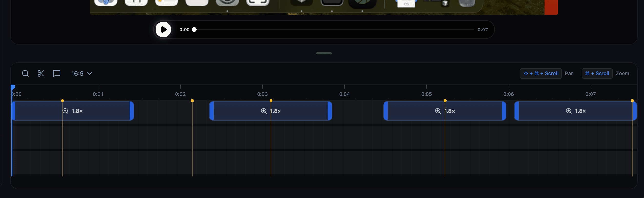644x198 pixels.
Task: Click the yellow keyframe marker at timeline end
Action: [x=632, y=101]
